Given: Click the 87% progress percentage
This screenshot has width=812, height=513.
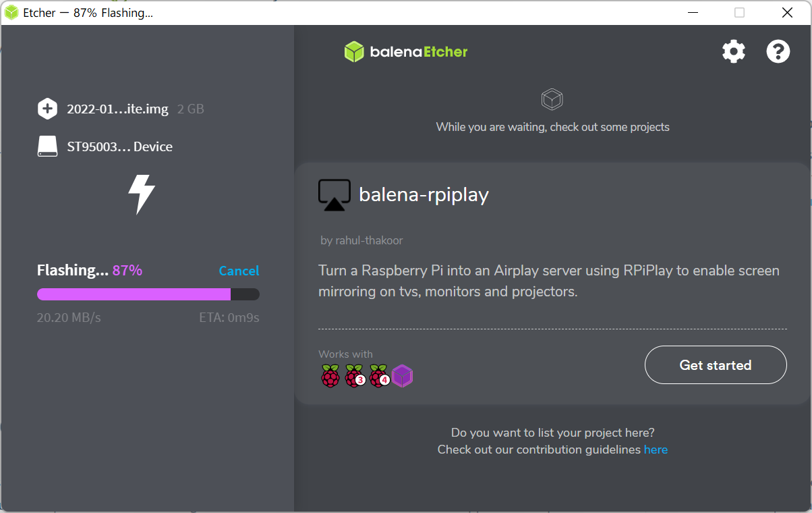Looking at the screenshot, I should (127, 270).
